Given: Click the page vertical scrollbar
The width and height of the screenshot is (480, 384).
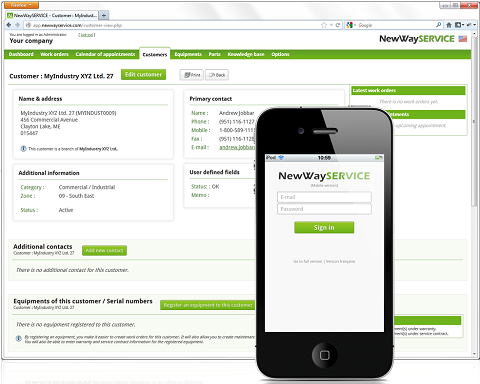Looking at the screenshot, I should [x=474, y=193].
